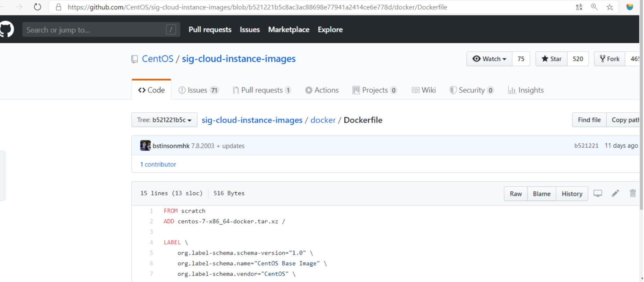Click Issues in the top navigation
Screen dimensions: 644x282
[x=250, y=30]
